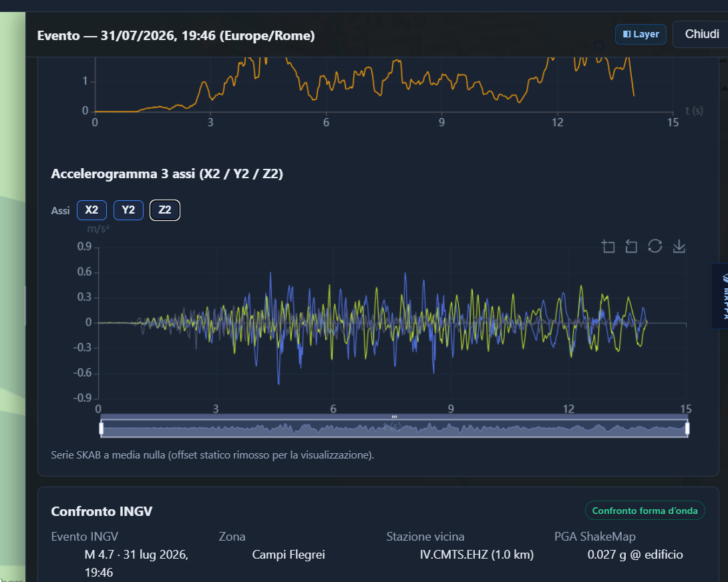
Task: Toggle the Z2 axis series
Action: pos(165,210)
